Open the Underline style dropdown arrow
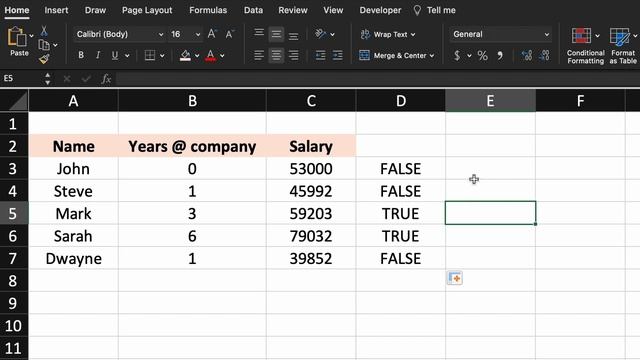The height and width of the screenshot is (360, 640). pos(127,55)
